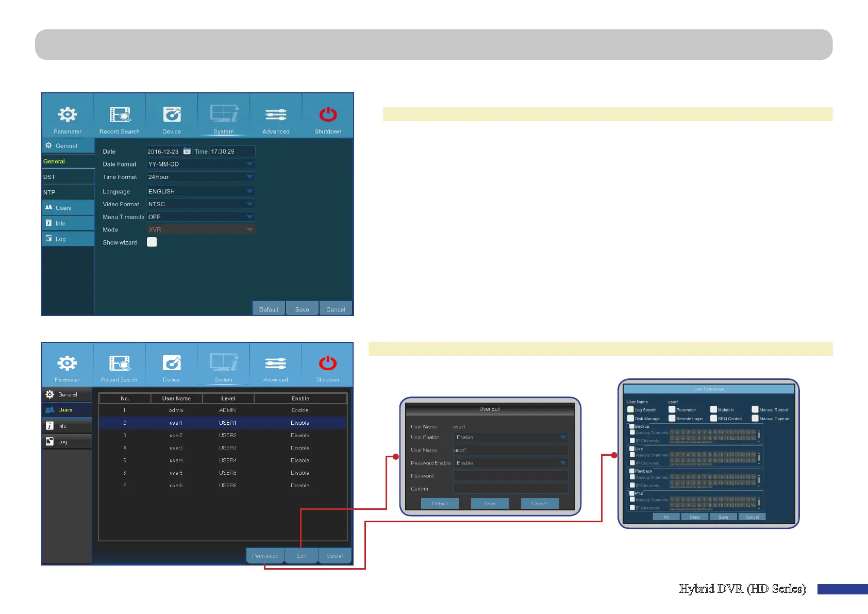Open Users section in the date settings sidebar
The height and width of the screenshot is (614, 868).
pos(69,208)
